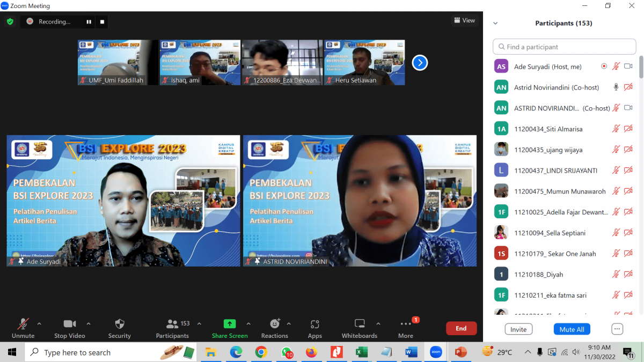Mute All participants

572,329
